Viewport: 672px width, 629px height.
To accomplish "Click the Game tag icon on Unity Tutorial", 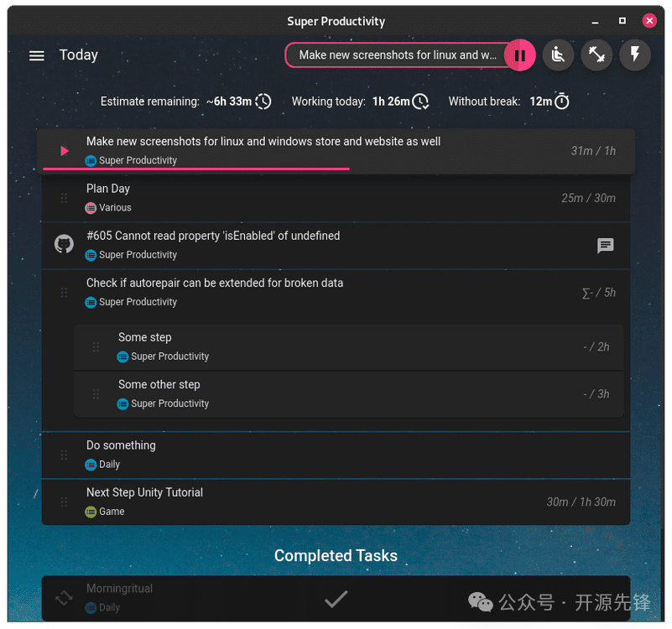I will point(91,512).
